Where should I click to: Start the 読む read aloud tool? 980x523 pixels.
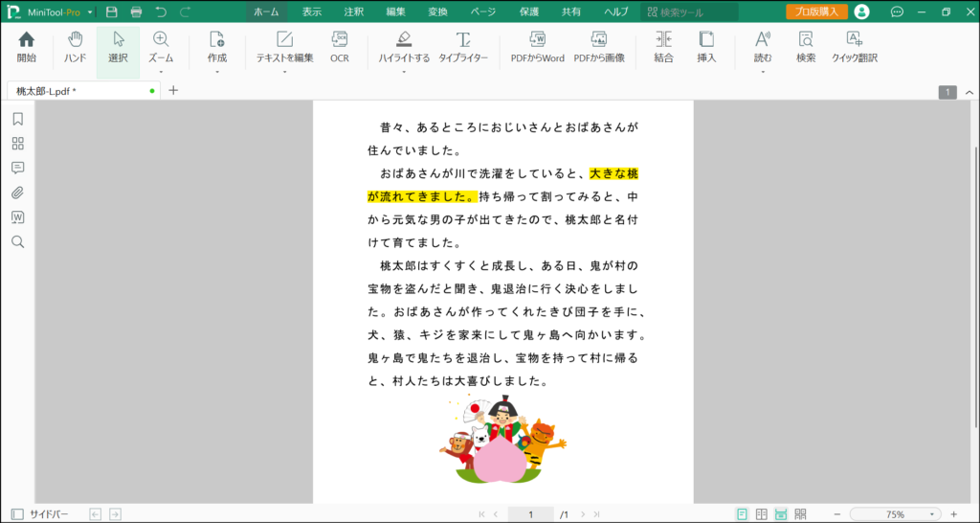pyautogui.click(x=763, y=48)
